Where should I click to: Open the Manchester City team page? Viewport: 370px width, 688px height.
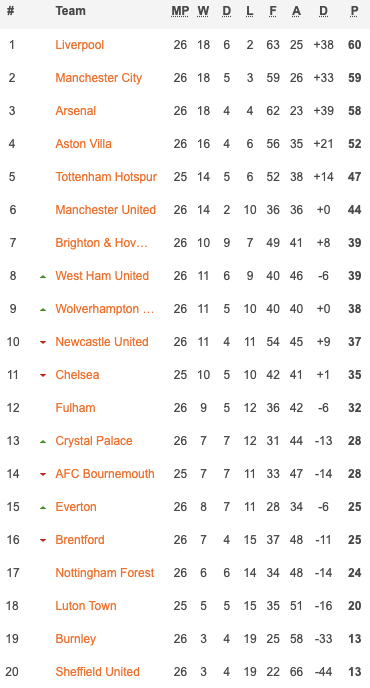click(98, 78)
